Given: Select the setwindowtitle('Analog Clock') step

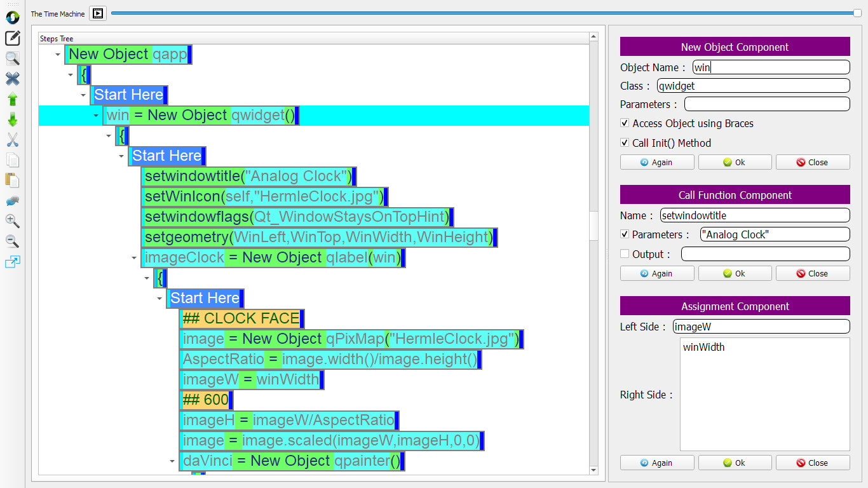Looking at the screenshot, I should (247, 176).
